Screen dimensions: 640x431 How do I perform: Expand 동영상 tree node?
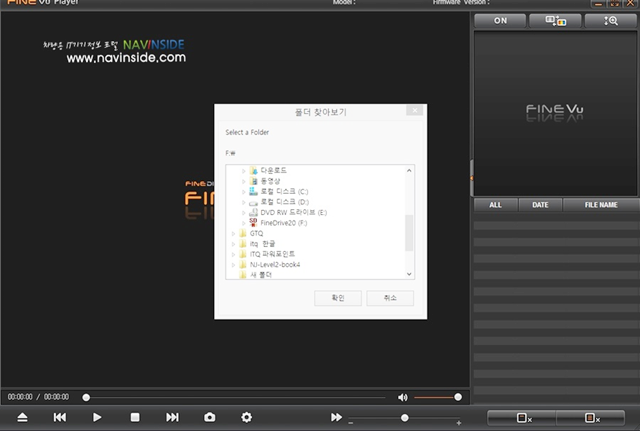pyautogui.click(x=244, y=181)
